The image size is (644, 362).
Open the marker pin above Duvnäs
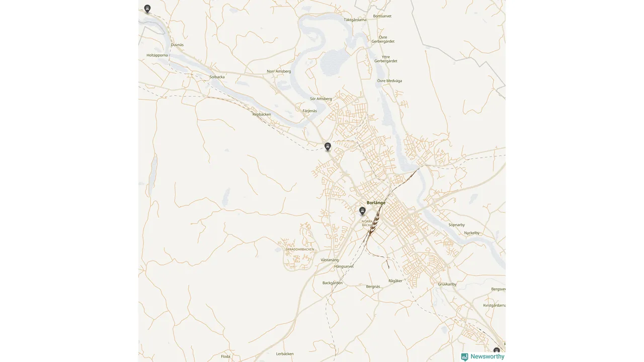click(147, 9)
